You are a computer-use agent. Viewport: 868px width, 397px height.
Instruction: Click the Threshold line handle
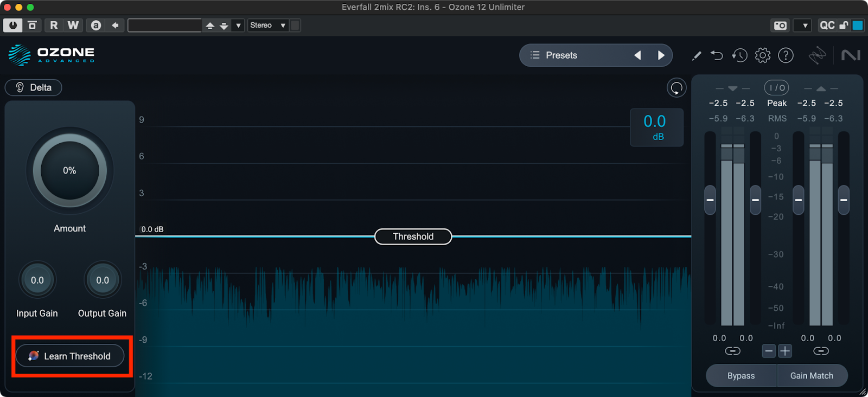point(413,236)
